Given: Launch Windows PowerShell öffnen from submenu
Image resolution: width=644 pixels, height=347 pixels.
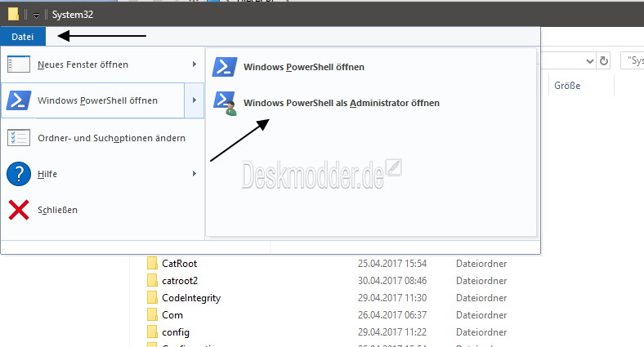Looking at the screenshot, I should [x=303, y=67].
